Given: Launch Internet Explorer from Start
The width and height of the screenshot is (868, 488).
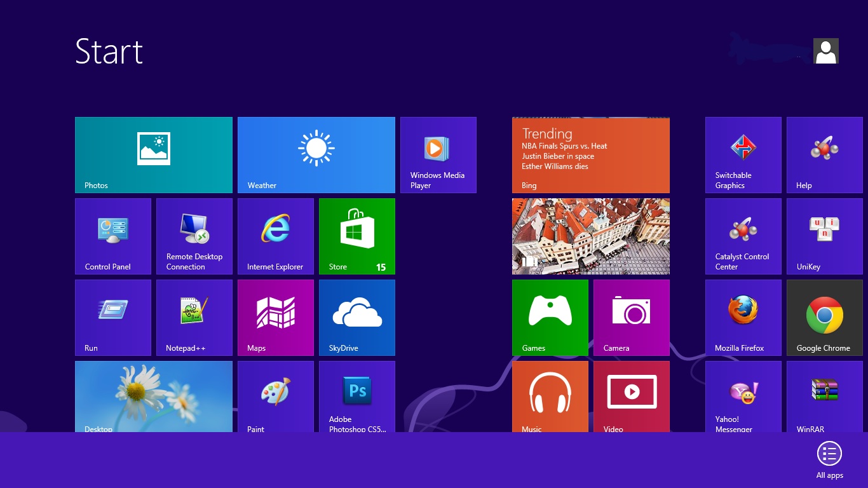Looking at the screenshot, I should pos(276,236).
